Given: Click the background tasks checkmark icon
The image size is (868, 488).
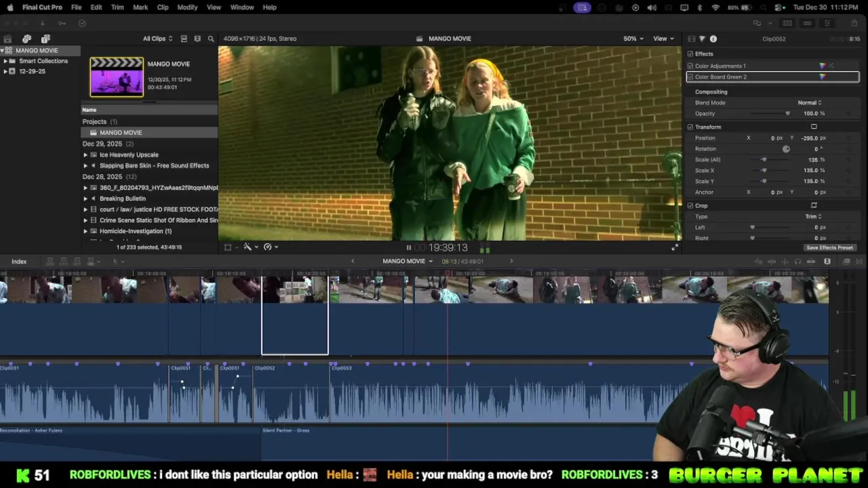Looking at the screenshot, I should tap(82, 23).
